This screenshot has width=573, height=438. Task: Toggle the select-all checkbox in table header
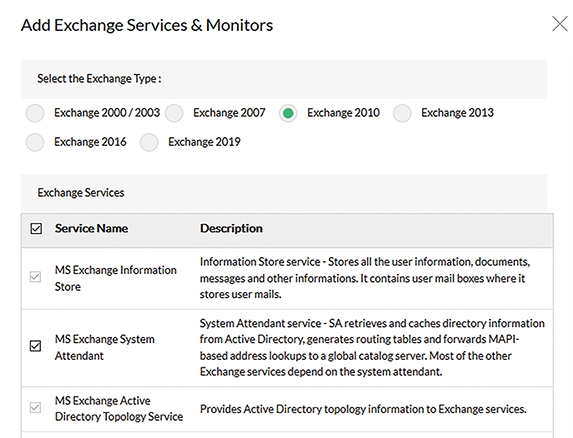point(36,229)
